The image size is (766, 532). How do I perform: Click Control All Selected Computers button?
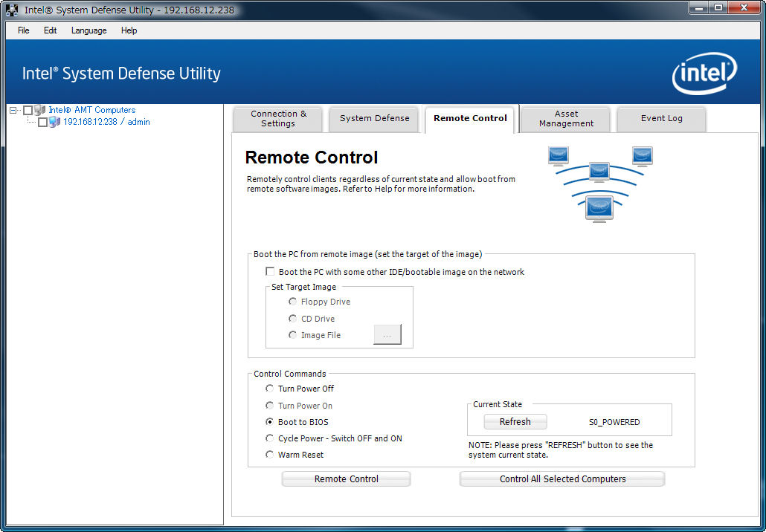coord(562,479)
